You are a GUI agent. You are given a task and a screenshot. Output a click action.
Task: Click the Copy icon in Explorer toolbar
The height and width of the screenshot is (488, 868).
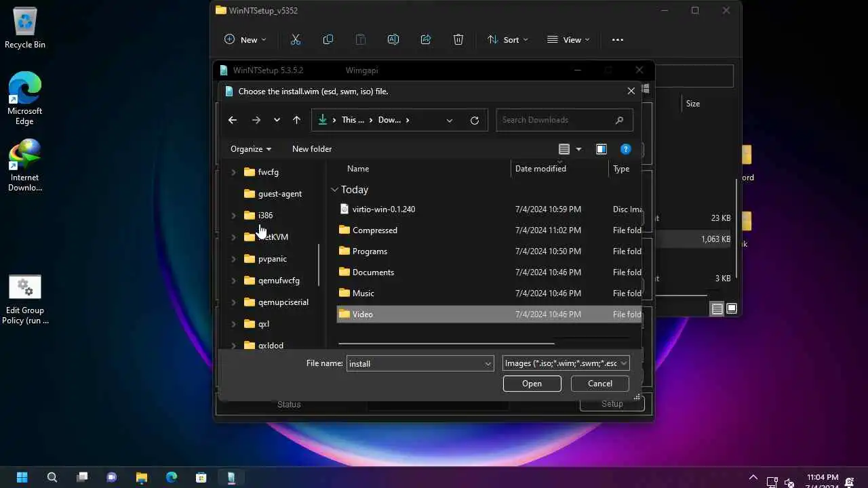pyautogui.click(x=328, y=39)
